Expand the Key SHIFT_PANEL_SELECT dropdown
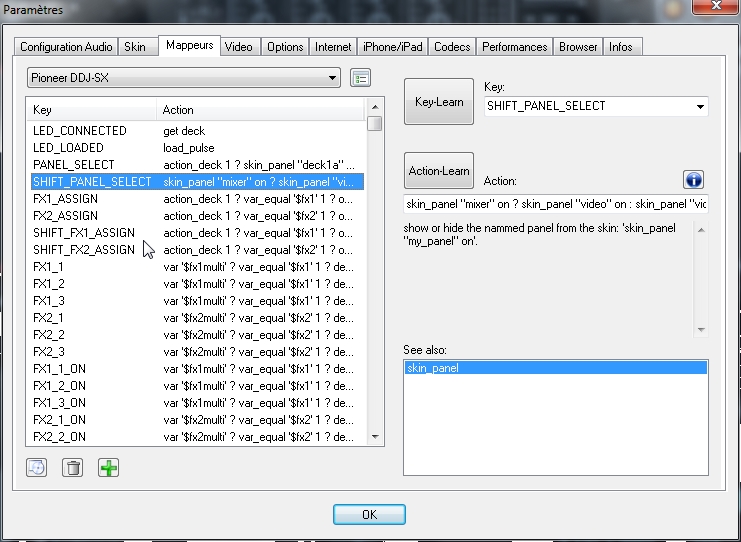 (x=596, y=106)
